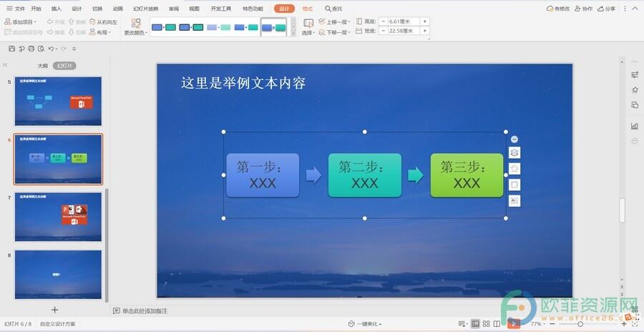Viewport: 644px width, 332px height.
Task: Open chart icon in right sidebar
Action: coord(635,126)
